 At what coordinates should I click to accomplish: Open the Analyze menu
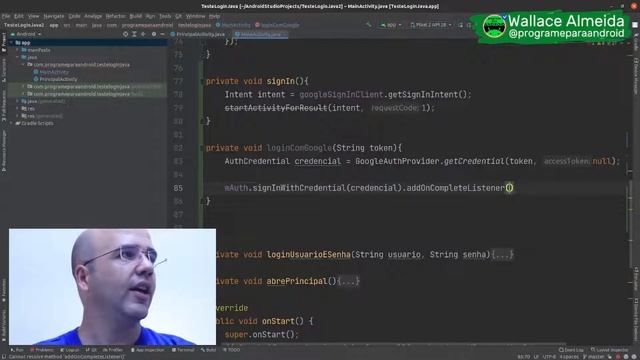tap(93, 16)
